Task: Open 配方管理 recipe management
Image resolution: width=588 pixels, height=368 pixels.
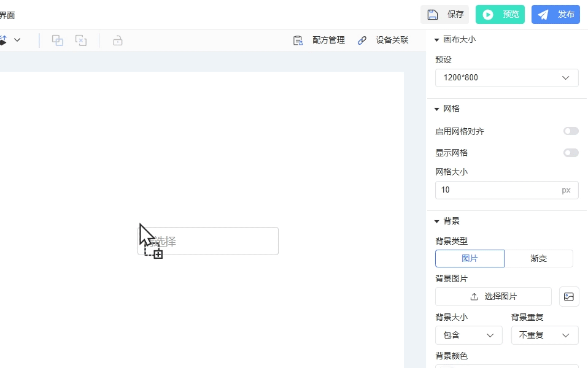Action: (319, 40)
